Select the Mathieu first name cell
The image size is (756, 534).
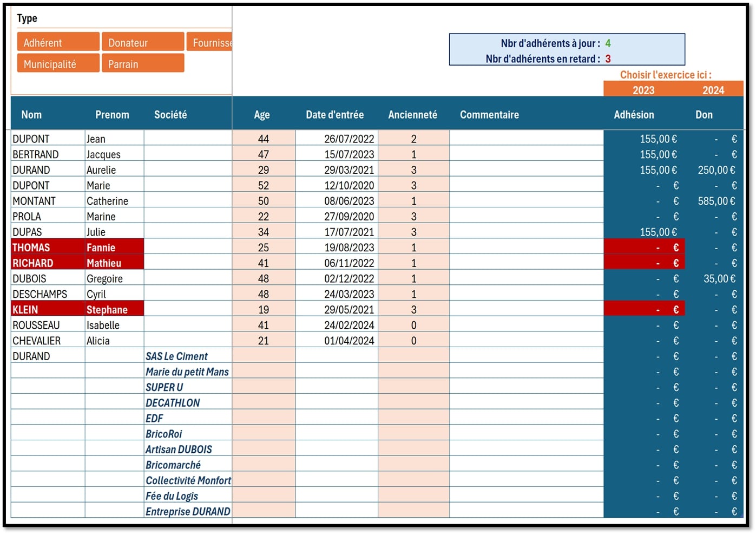114,263
